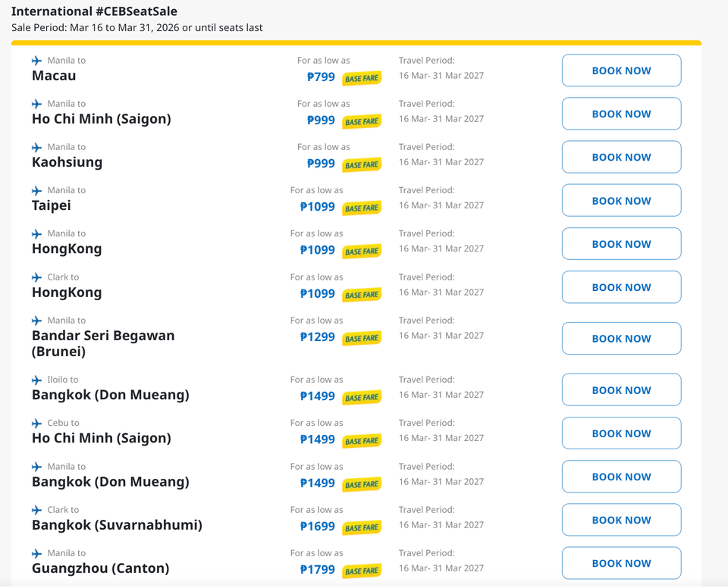The height and width of the screenshot is (588, 728).
Task: Click the Sale Period Mar 16 to Mar 31 text
Action: pyautogui.click(x=137, y=28)
